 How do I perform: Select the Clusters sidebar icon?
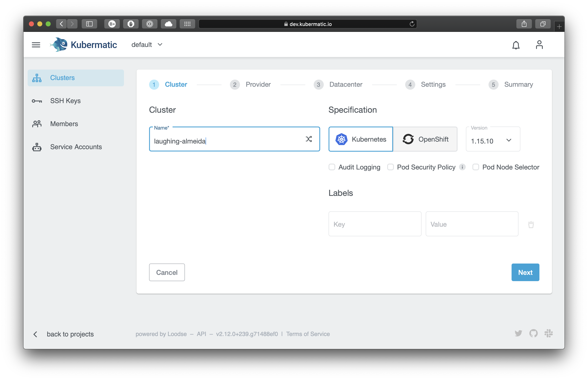pyautogui.click(x=37, y=78)
